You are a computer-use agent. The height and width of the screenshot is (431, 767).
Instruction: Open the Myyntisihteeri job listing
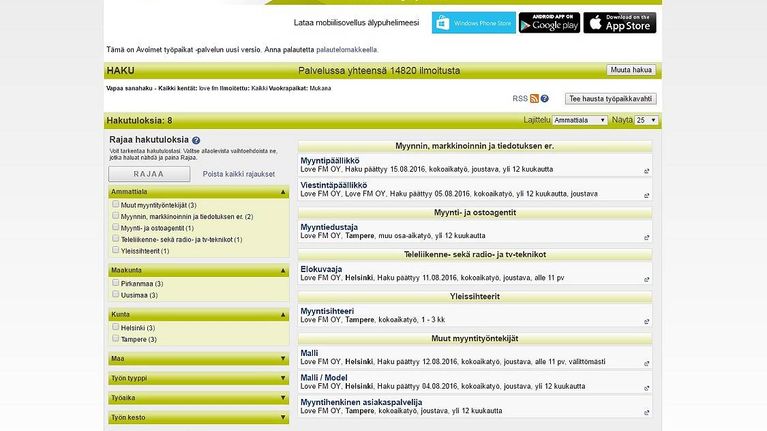click(x=327, y=311)
